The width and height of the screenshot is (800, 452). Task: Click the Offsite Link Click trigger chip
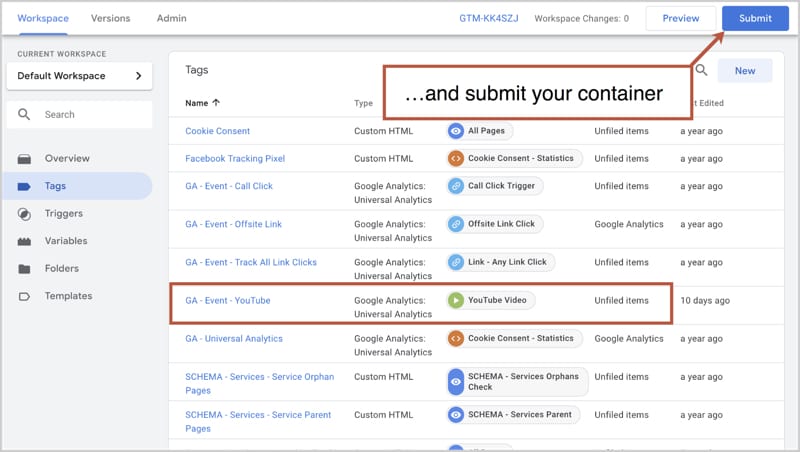494,224
